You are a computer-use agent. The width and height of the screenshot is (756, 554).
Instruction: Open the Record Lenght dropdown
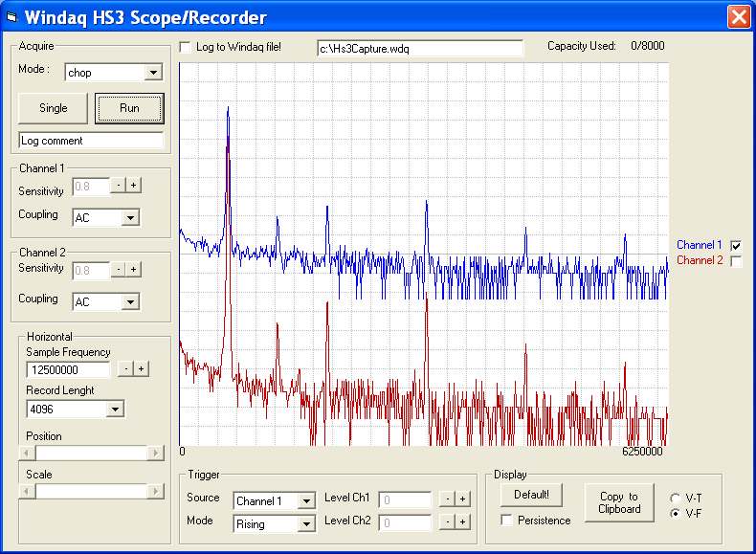(x=115, y=410)
